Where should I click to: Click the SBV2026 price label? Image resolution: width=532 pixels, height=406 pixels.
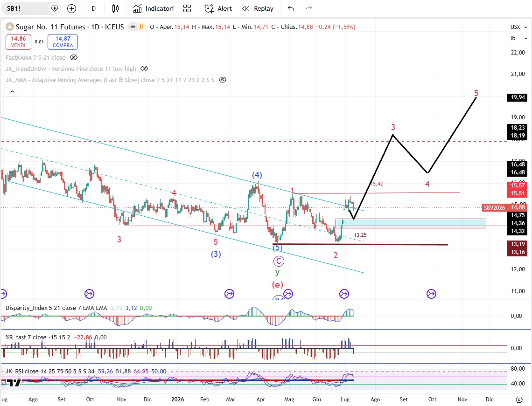coord(494,207)
